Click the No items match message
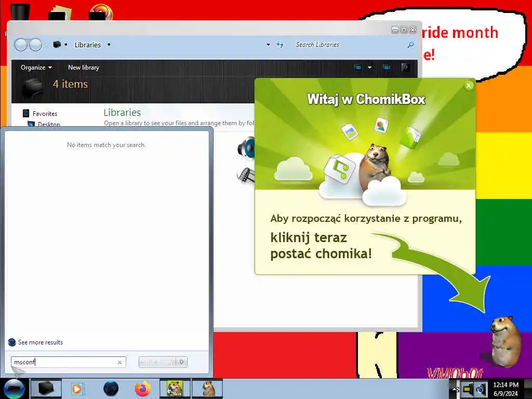 coord(106,145)
